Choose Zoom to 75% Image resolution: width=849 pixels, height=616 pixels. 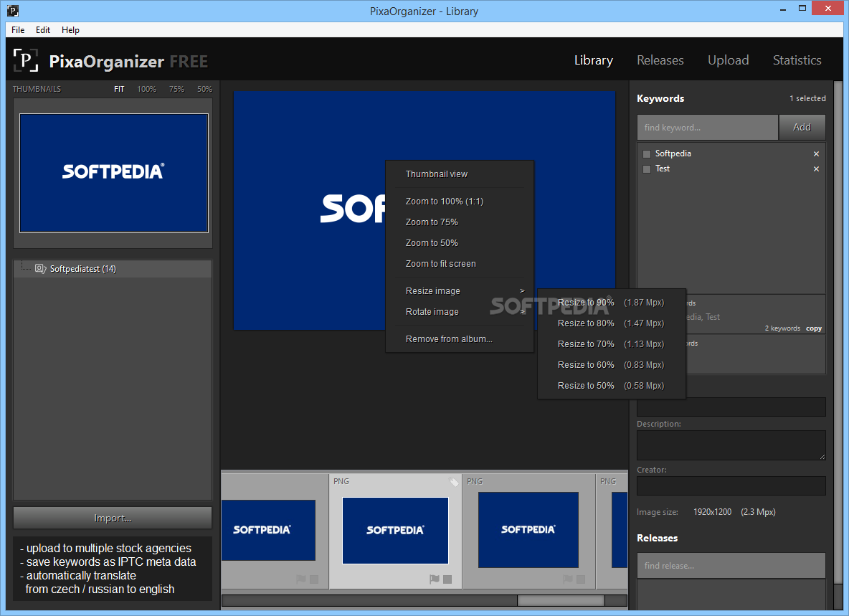pyautogui.click(x=460, y=222)
